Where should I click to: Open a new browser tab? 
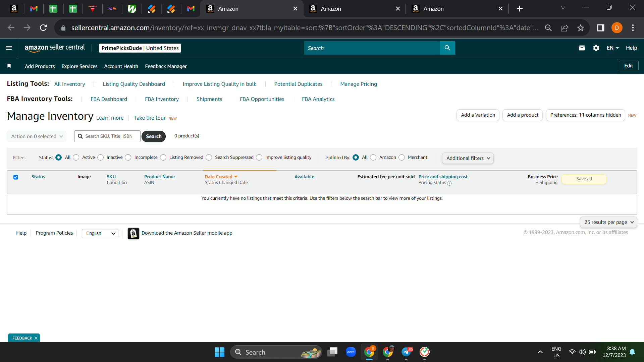pyautogui.click(x=520, y=9)
